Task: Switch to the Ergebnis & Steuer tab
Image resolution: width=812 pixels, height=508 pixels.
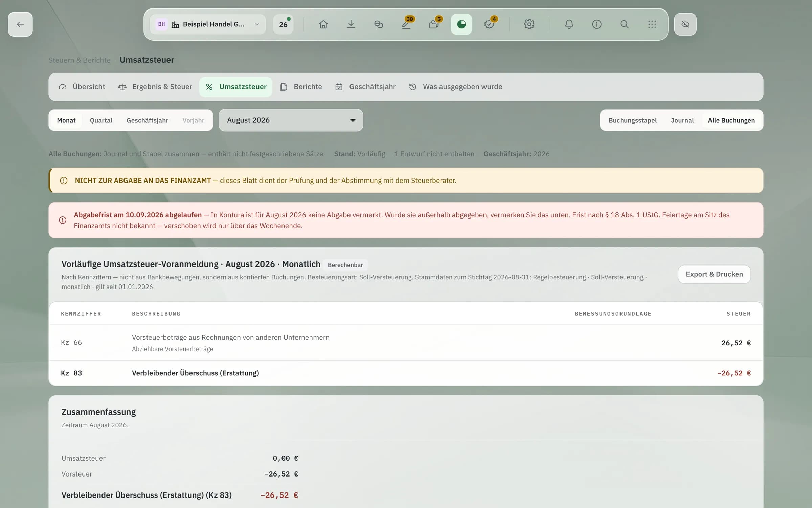Action: (155, 87)
